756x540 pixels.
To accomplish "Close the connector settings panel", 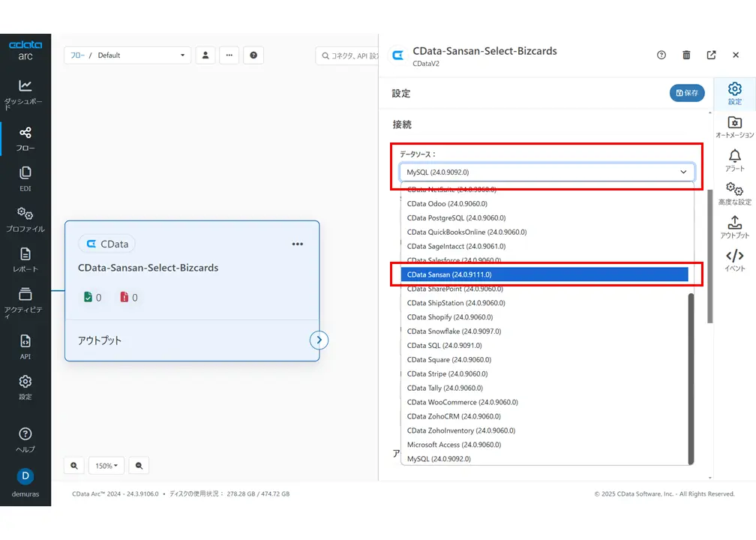I will 736,55.
